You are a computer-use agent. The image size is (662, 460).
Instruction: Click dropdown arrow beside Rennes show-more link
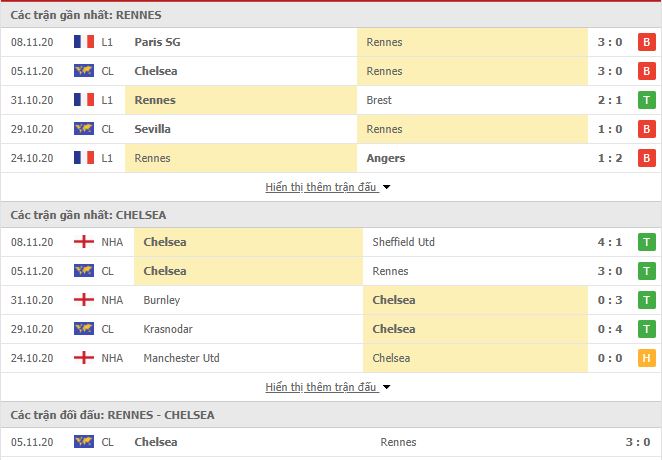(x=386, y=187)
